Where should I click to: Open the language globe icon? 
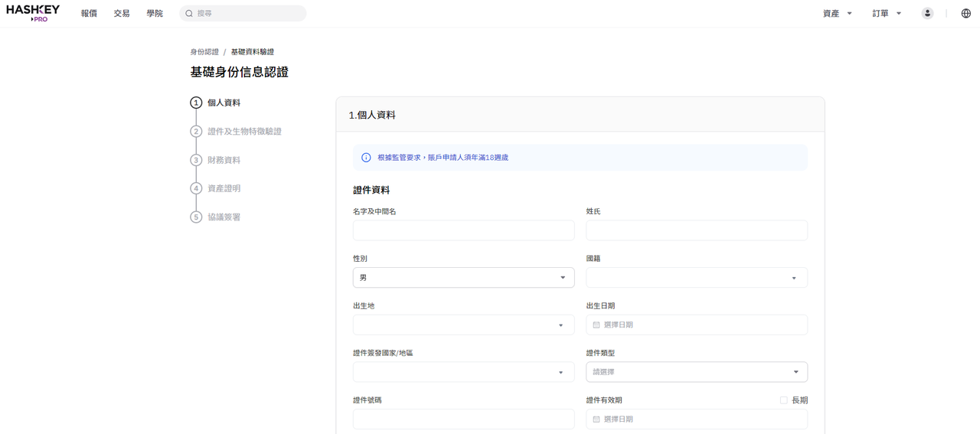click(x=965, y=13)
